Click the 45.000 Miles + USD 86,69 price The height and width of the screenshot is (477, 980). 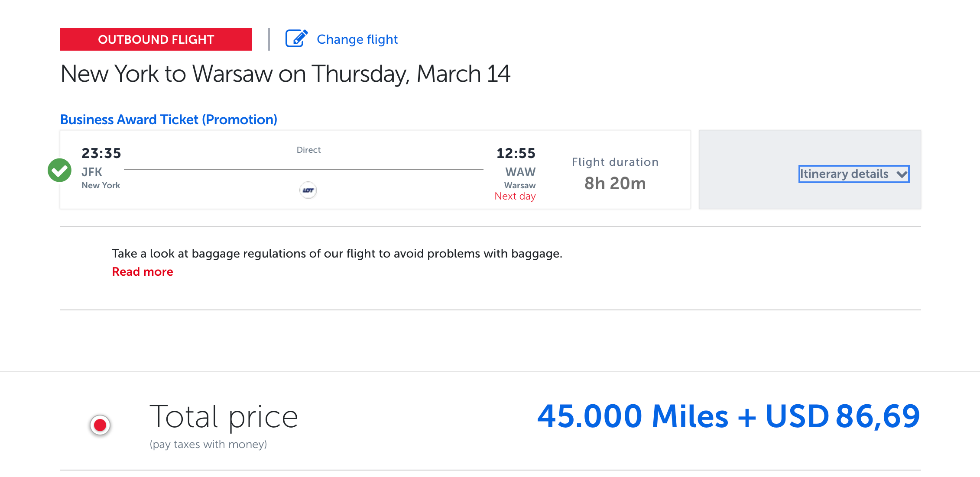(728, 416)
